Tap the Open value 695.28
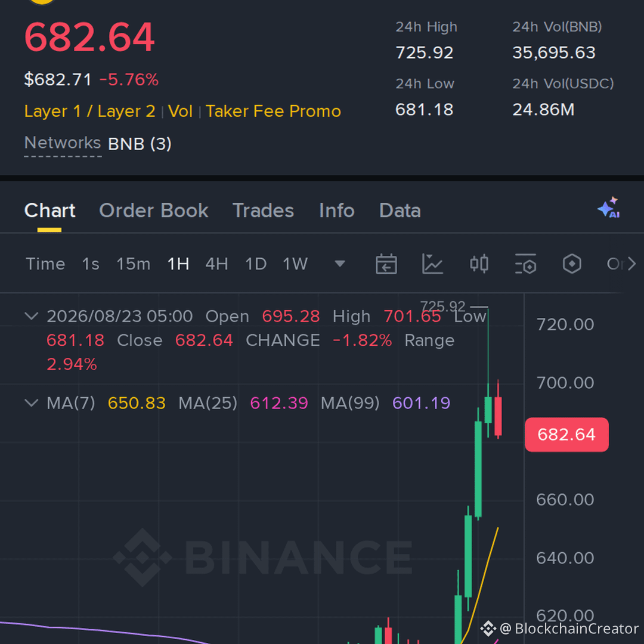Viewport: 644px width, 644px height. point(291,316)
